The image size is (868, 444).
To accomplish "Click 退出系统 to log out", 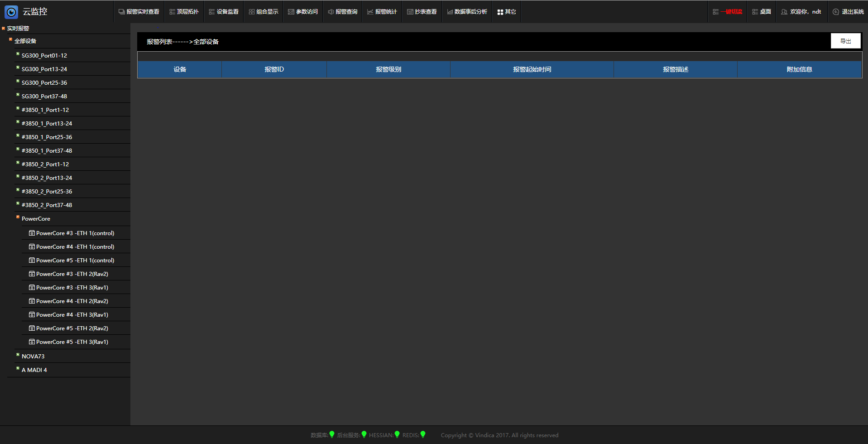I will pyautogui.click(x=848, y=12).
